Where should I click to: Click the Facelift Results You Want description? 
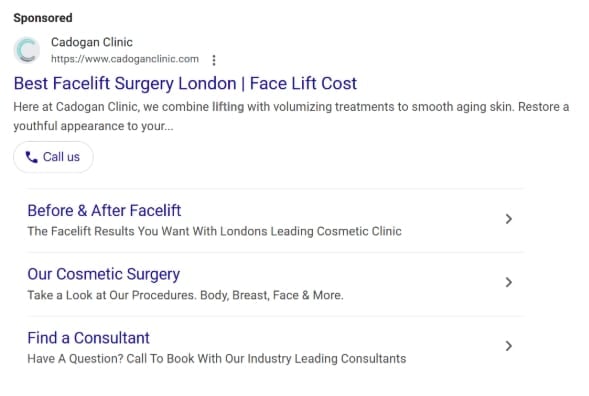point(214,231)
